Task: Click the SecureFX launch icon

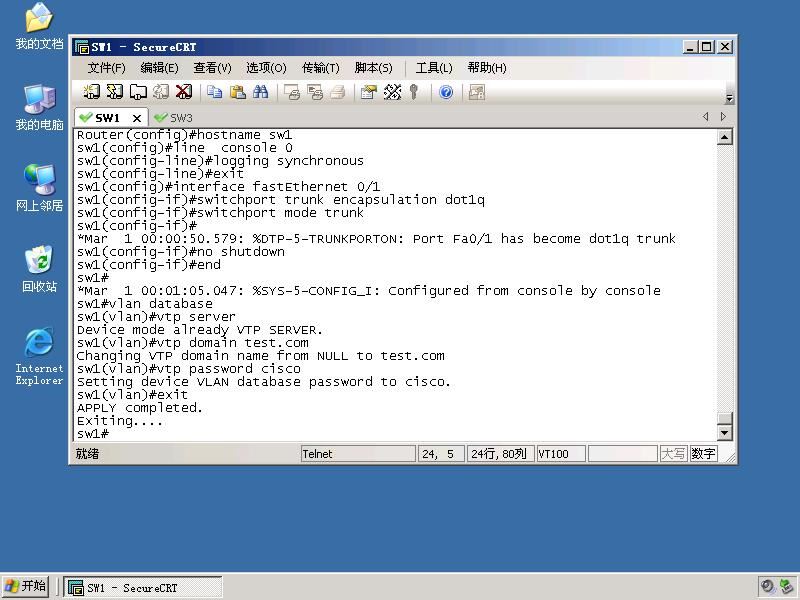Action: 477,92
